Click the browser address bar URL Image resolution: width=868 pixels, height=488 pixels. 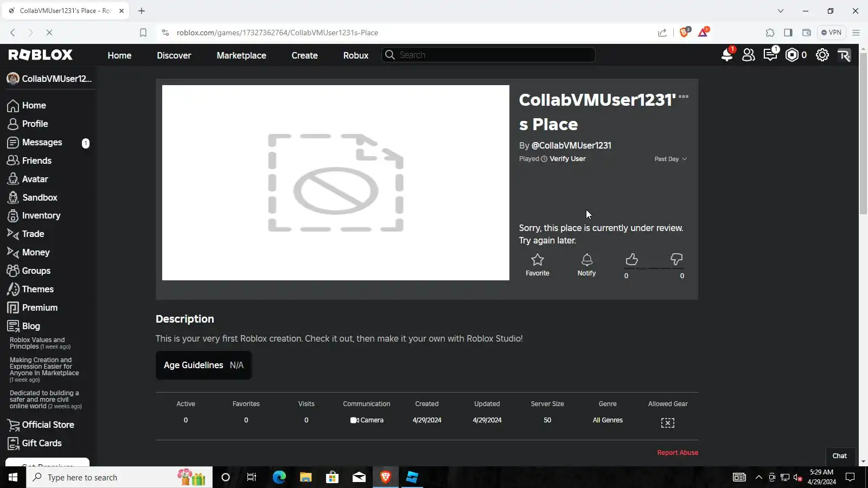pyautogui.click(x=277, y=33)
